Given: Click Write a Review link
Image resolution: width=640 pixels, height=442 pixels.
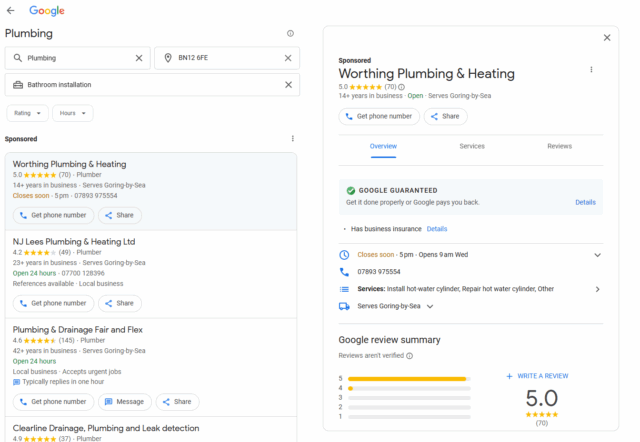Looking at the screenshot, I should (537, 376).
